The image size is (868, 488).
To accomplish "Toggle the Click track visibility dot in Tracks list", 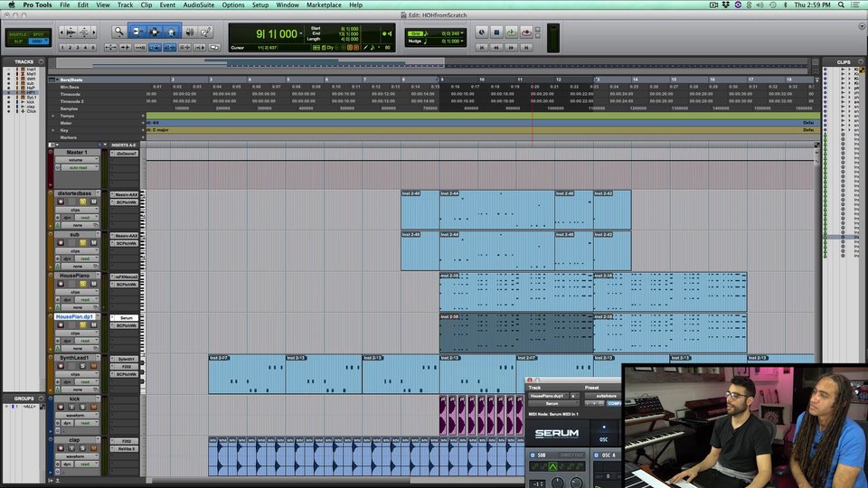I will coord(8,111).
